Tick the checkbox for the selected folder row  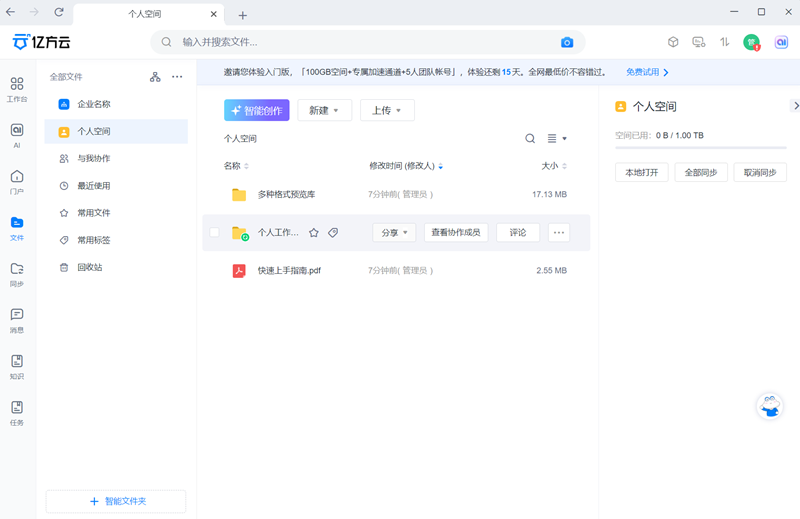coord(214,233)
